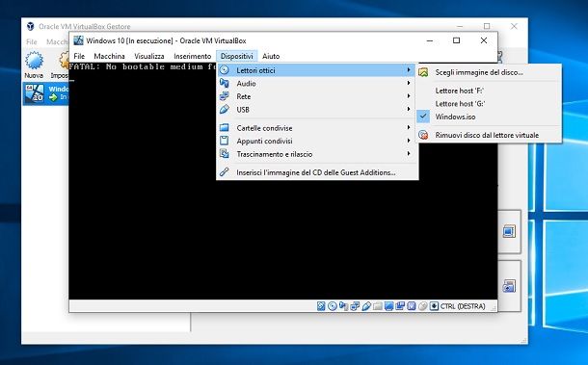588x365 pixels.
Task: Click audio indicator icon in status bar
Action: click(x=343, y=306)
